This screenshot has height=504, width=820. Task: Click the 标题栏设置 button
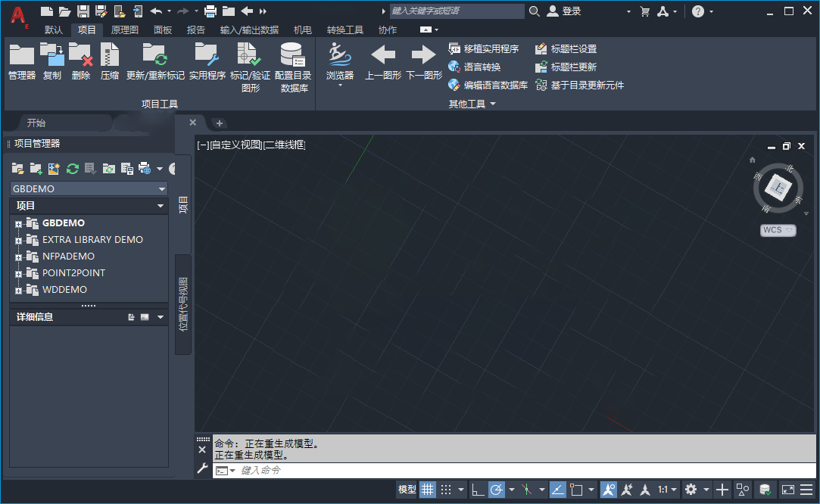[566, 48]
